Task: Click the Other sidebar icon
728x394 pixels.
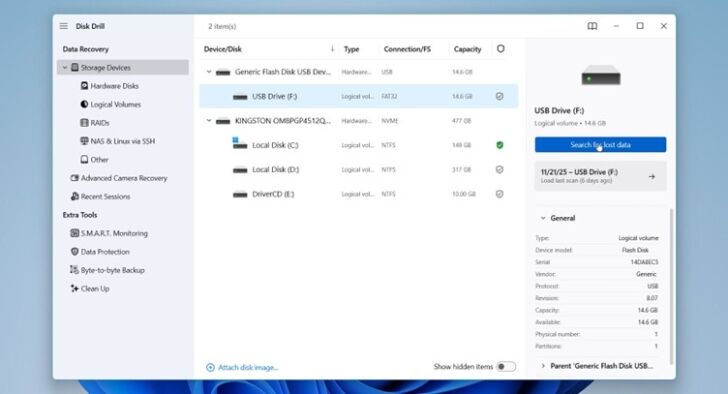Action: click(x=84, y=159)
